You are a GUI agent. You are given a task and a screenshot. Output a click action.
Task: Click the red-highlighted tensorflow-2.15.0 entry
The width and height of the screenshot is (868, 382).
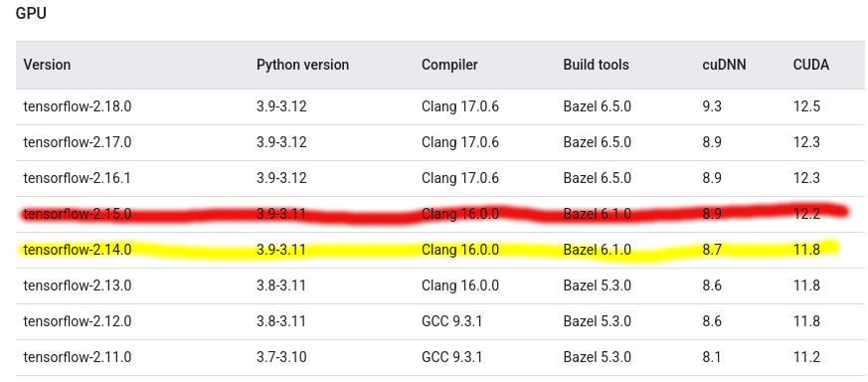[x=78, y=214]
